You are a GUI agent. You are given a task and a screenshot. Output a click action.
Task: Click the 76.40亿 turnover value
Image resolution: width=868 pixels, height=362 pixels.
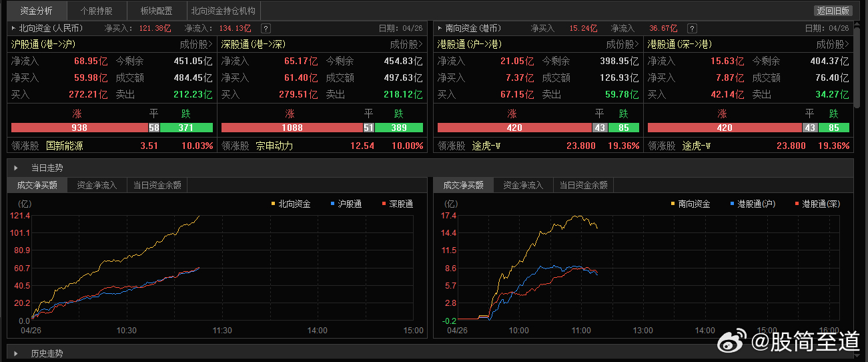click(833, 77)
